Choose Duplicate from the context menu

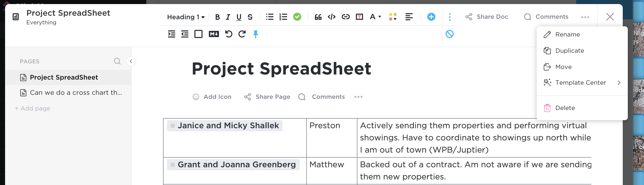570,51
